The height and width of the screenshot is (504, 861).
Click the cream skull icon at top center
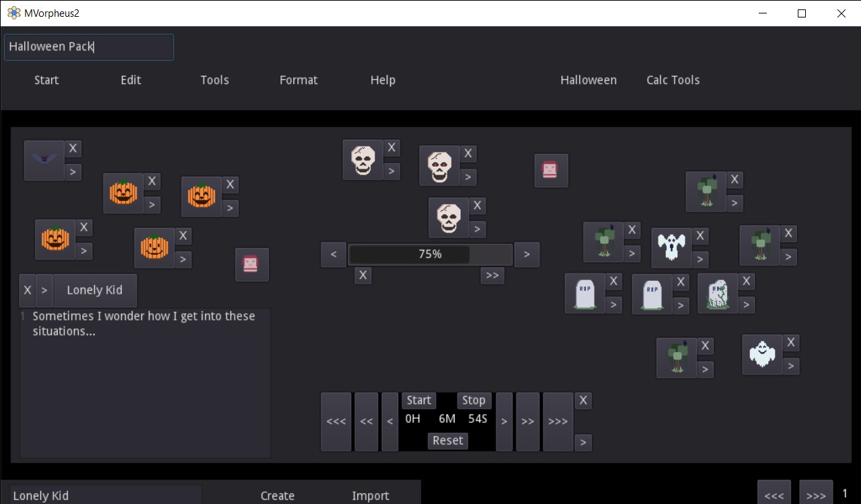point(363,160)
